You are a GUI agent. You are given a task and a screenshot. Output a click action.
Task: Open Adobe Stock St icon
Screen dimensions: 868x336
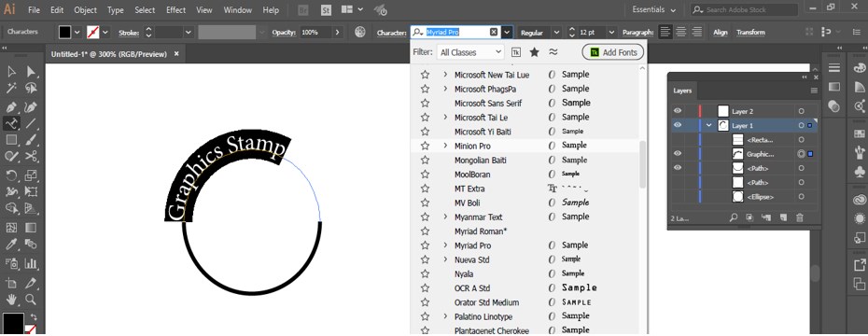click(326, 10)
